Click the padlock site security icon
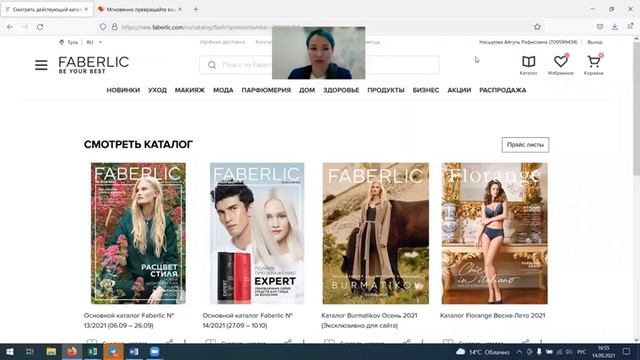The width and height of the screenshot is (640, 360). [x=114, y=27]
